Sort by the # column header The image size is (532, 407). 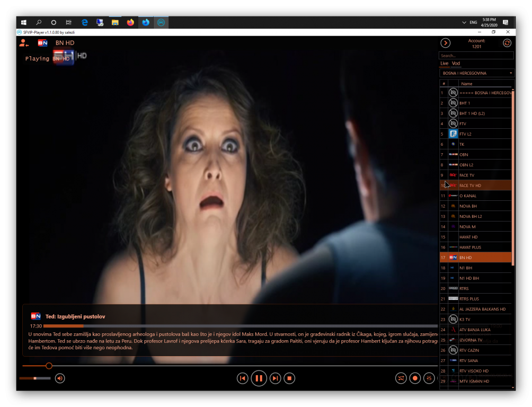tap(444, 84)
